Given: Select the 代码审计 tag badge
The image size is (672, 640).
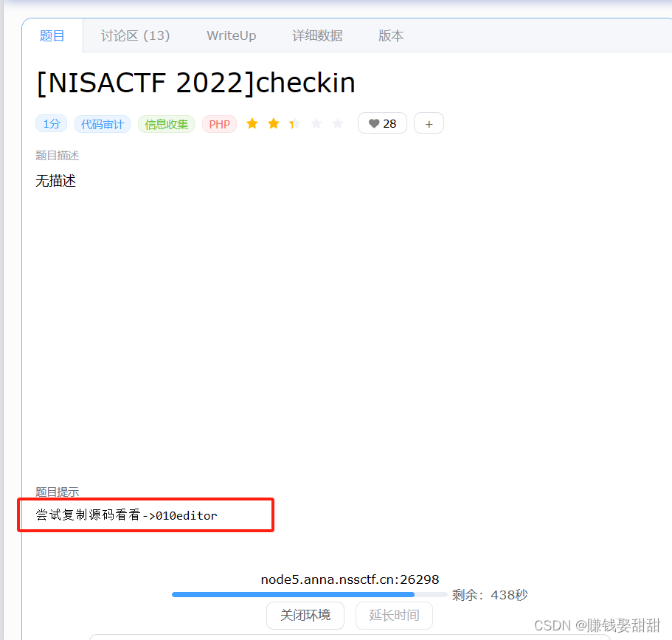Looking at the screenshot, I should point(103,123).
